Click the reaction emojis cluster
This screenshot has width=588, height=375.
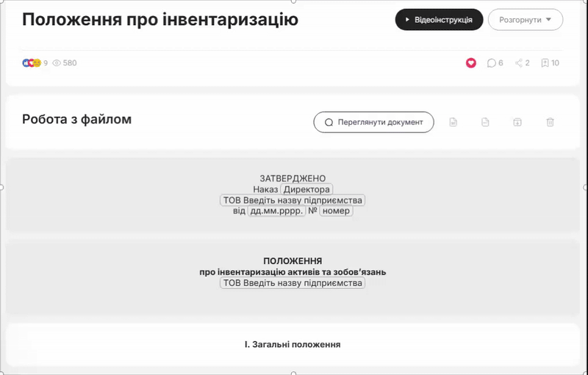[32, 63]
